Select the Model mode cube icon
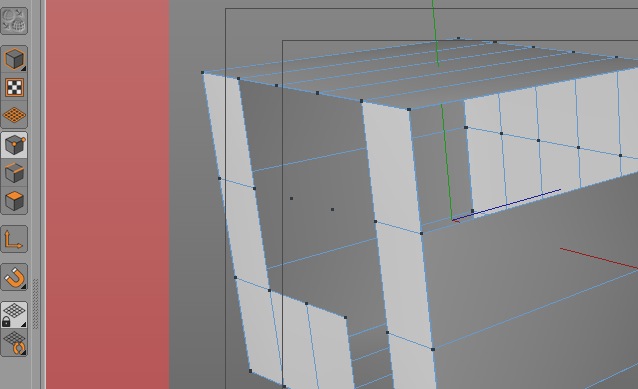The width and height of the screenshot is (638, 389). 14,59
